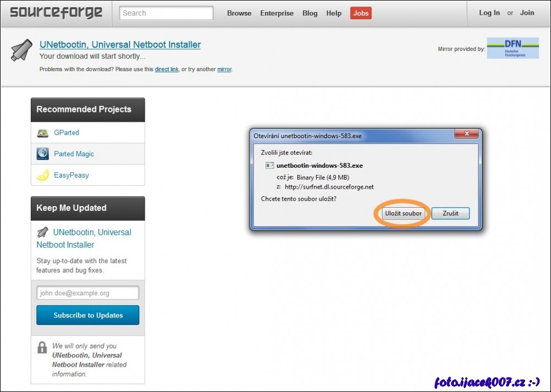Click the GParted project icon
551x392 pixels.
(x=43, y=133)
